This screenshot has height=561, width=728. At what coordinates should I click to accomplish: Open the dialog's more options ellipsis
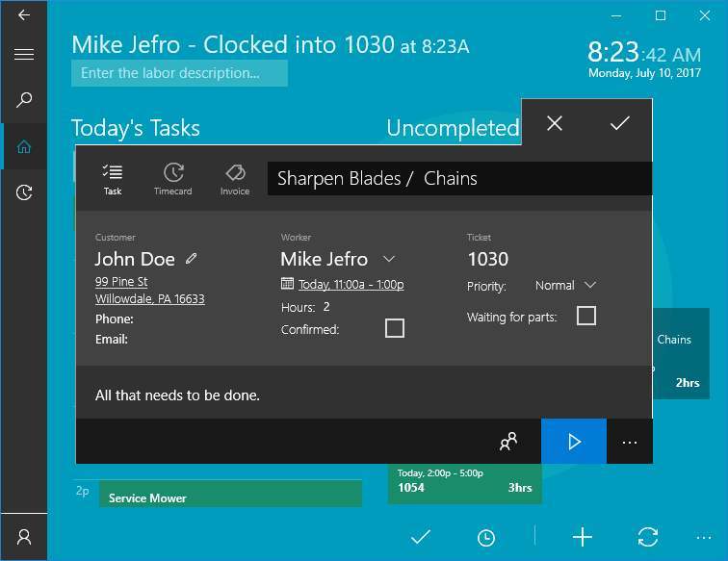(x=630, y=442)
